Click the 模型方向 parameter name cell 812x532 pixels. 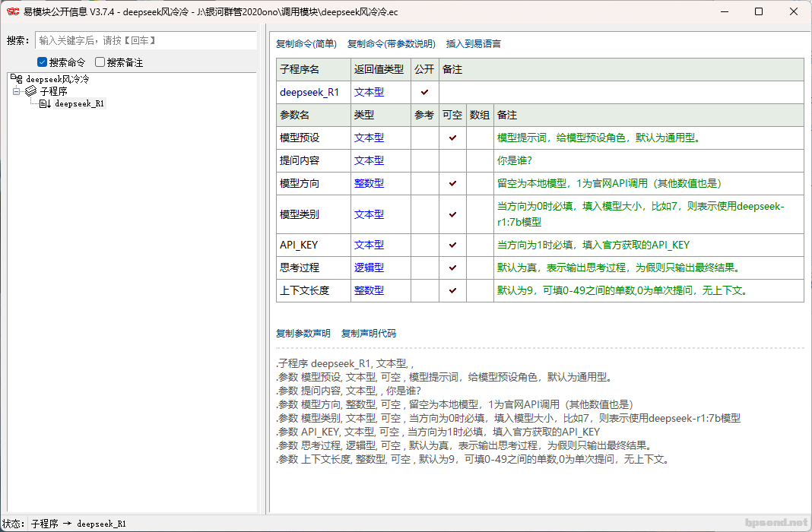(x=313, y=183)
